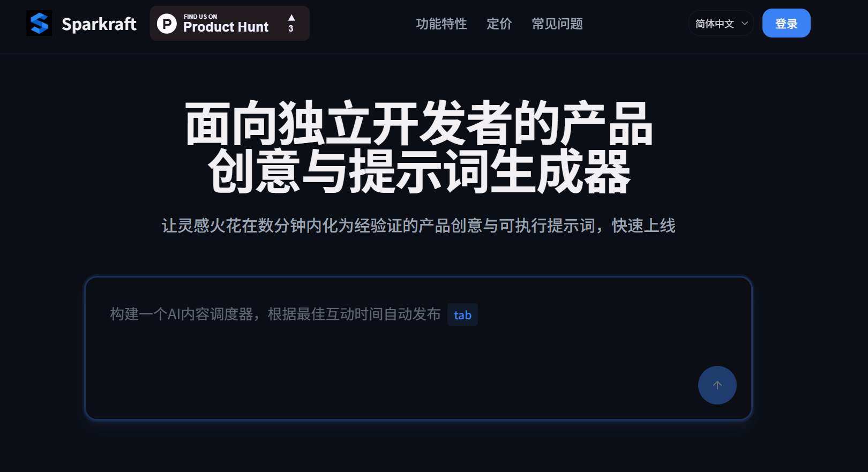This screenshot has height=472, width=868.
Task: Click the Sparkraft blue S logo icon
Action: click(x=39, y=24)
